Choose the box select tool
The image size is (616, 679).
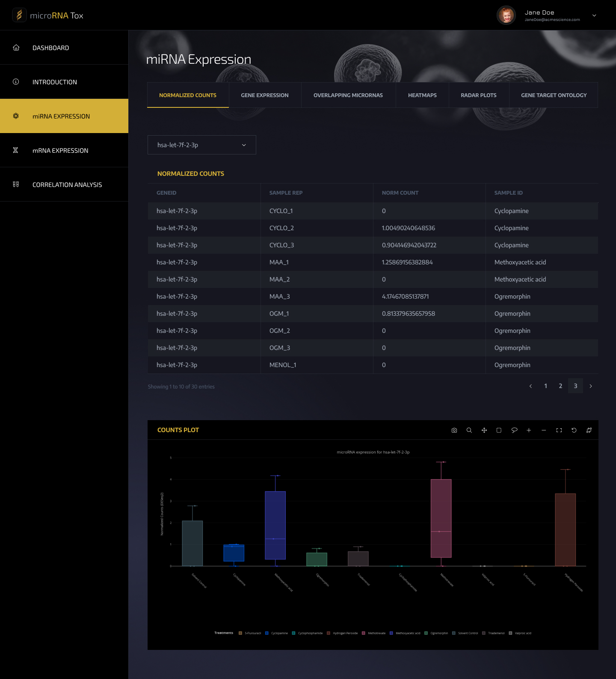[x=499, y=430]
